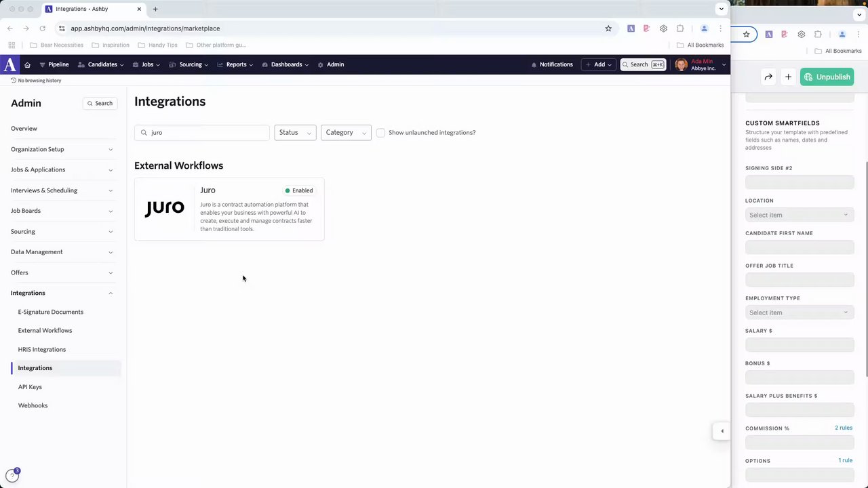The width and height of the screenshot is (868, 488).
Task: Expand Organization Setup section
Action: (x=62, y=149)
